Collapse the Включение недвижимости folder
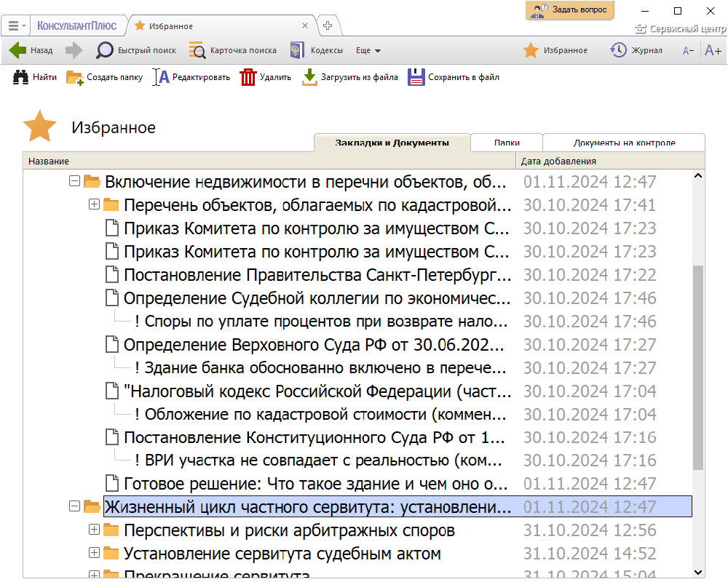728x582 pixels. 74,181
